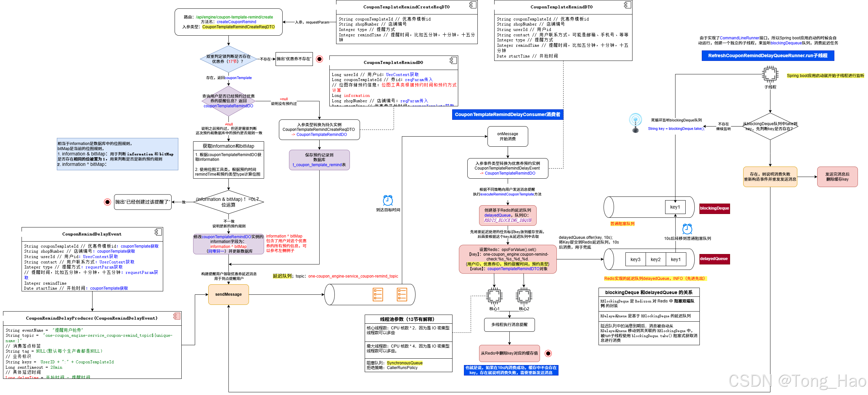Screen dimensions: 868x395
Task: Click the 到达目标时间 alarm clock icon
Action: coord(388,200)
